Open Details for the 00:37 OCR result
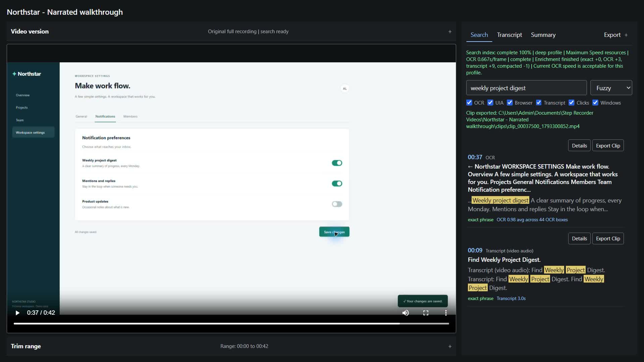Viewport: 644px width, 362px height. 579,145
